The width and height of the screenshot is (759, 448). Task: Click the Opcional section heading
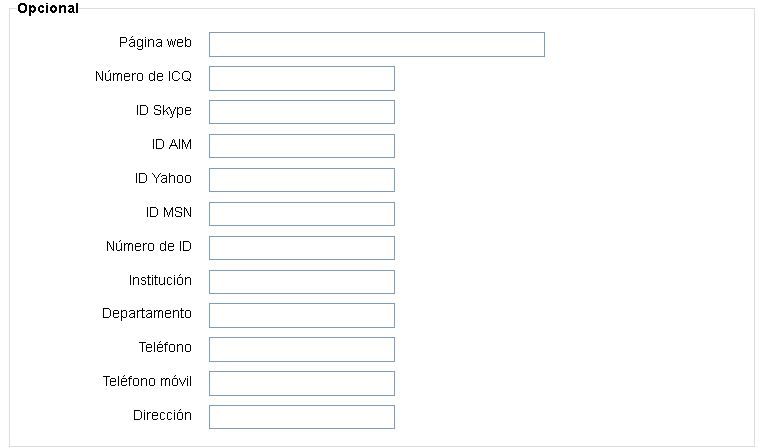tap(48, 8)
